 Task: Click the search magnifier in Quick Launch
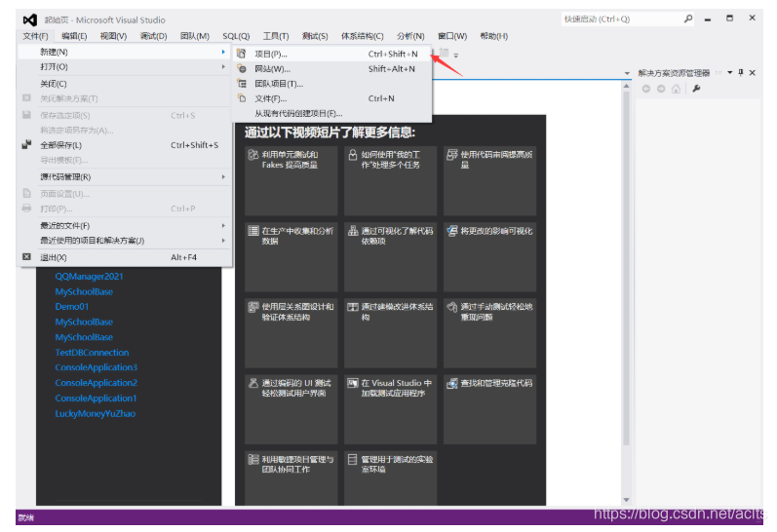688,19
